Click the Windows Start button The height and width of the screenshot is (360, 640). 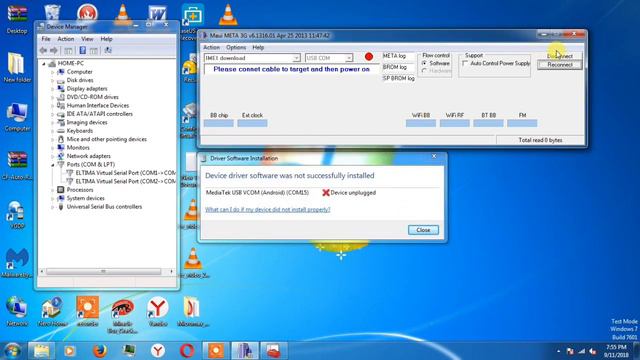pyautogui.click(x=12, y=351)
